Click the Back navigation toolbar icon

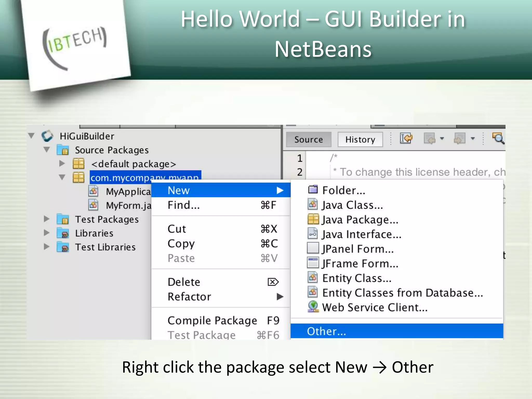pos(430,138)
